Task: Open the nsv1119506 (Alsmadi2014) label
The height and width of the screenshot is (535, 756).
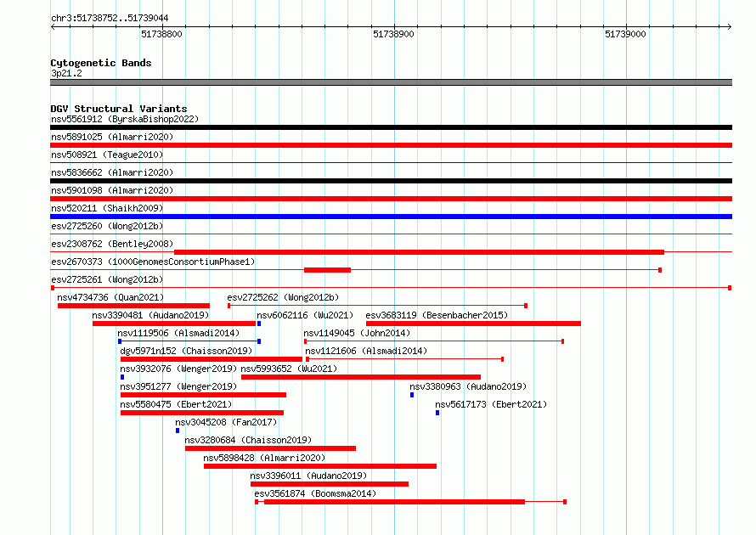Action: pos(178,333)
